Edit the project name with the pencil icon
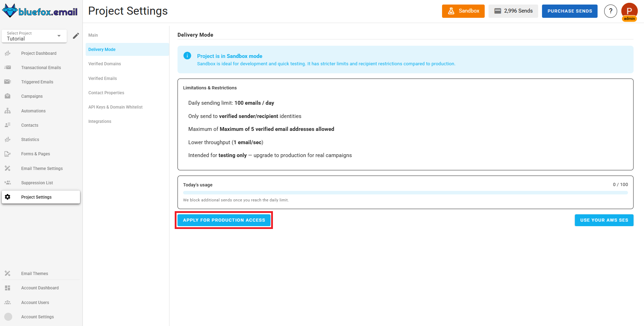 click(x=76, y=36)
